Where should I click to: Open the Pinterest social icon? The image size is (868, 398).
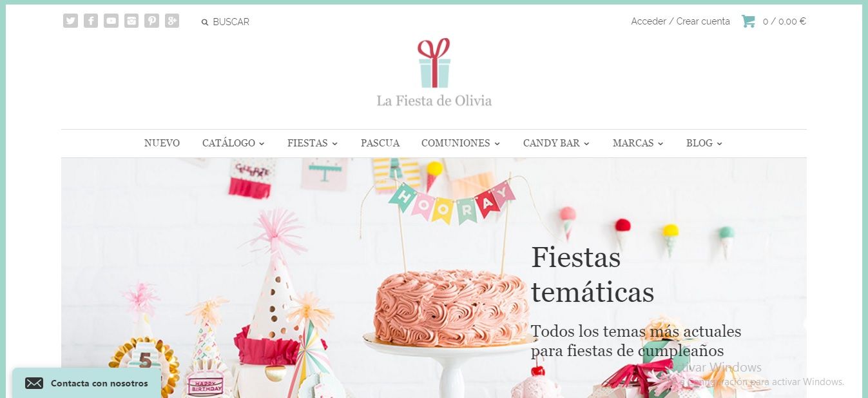pos(151,21)
